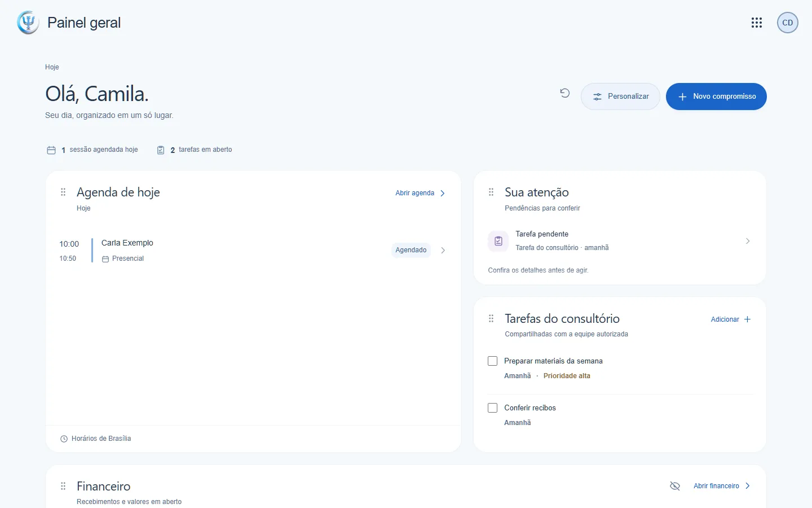Screen dimensions: 812x508
Task: Check the Preparar materiais da semana task
Action: click(492, 361)
